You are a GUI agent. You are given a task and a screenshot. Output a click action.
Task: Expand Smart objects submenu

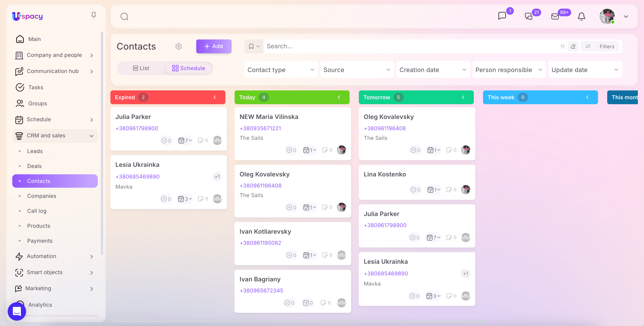point(92,273)
